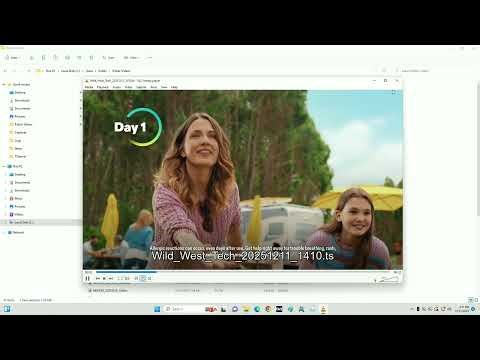Image resolution: width=480 pixels, height=360 pixels.
Task: Open the VLC Subtitle menu
Action: point(141,87)
